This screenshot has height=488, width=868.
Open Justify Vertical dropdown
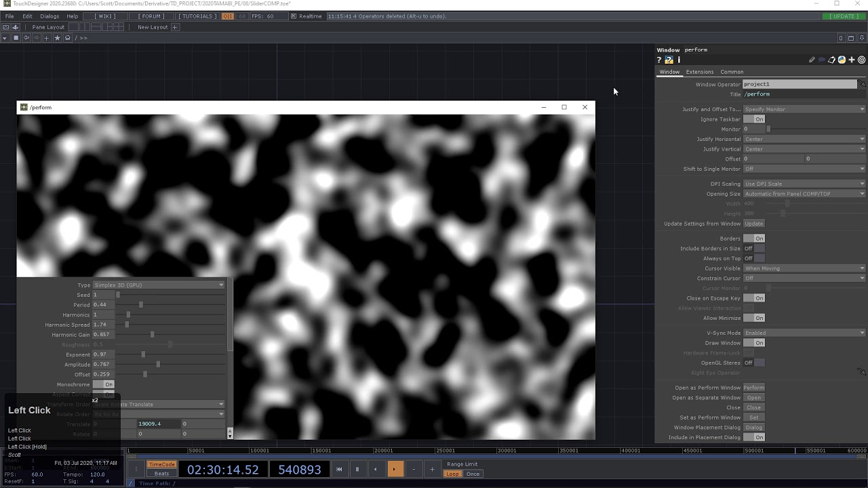(x=804, y=149)
